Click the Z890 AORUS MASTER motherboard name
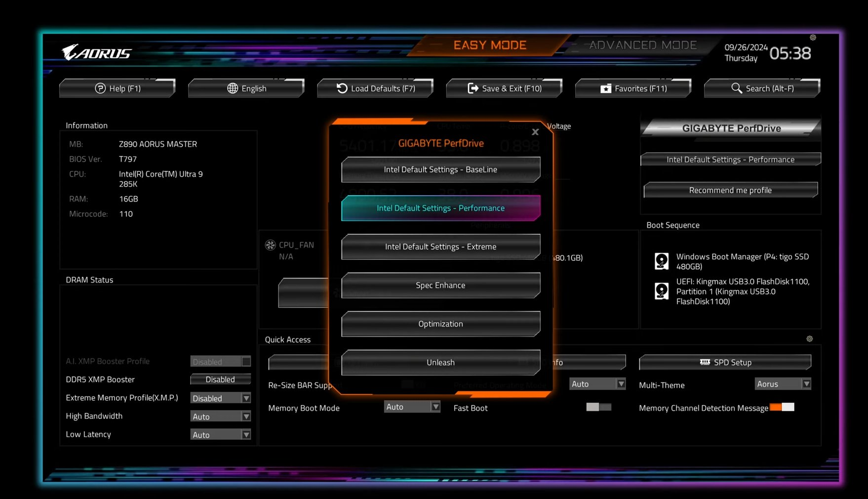The height and width of the screenshot is (499, 868). 158,144
